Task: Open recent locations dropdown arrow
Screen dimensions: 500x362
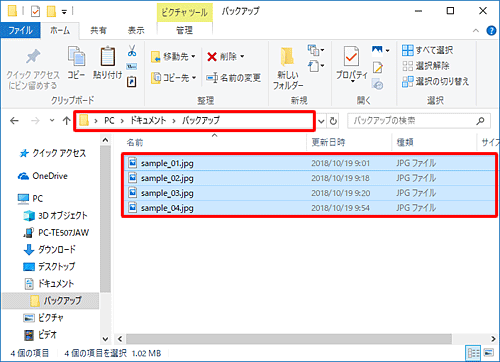Action: [x=52, y=120]
